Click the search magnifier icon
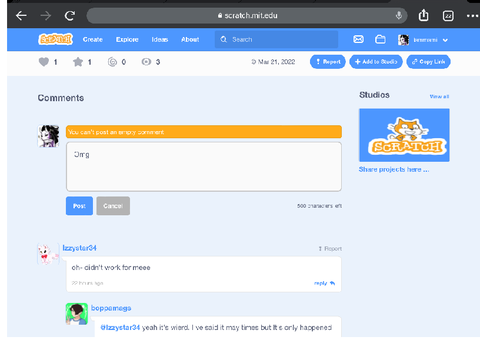 pos(224,39)
